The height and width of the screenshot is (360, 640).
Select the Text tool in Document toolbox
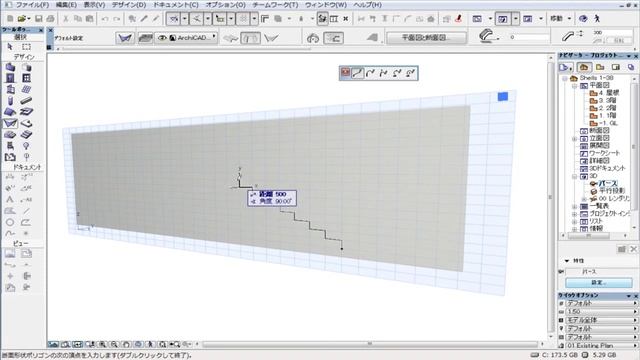pyautogui.click(x=10, y=200)
